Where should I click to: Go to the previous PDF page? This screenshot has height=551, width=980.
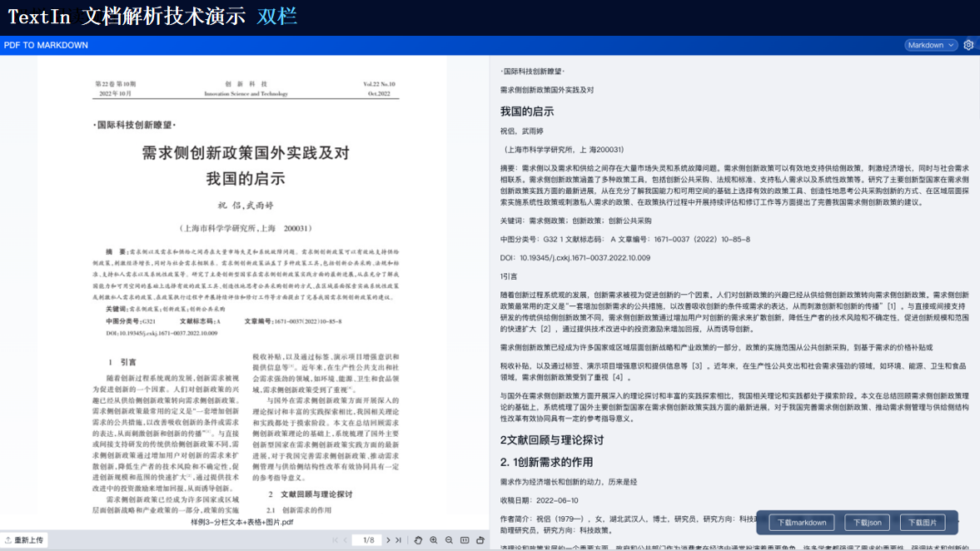(x=345, y=539)
